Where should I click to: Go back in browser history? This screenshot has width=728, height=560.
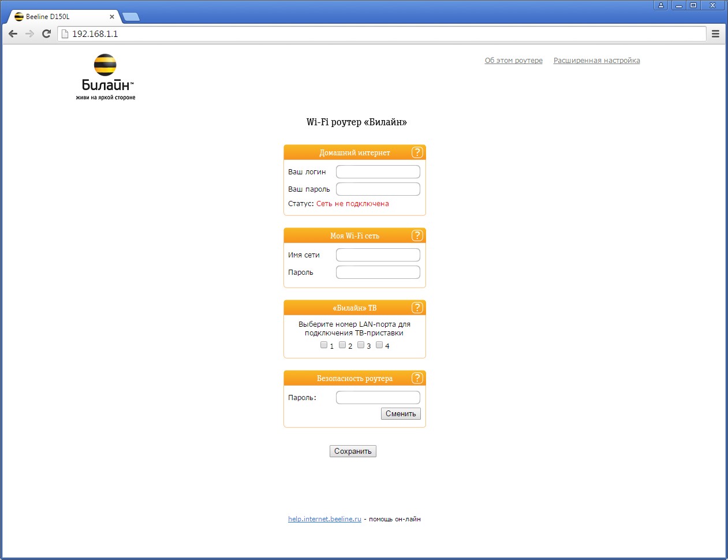point(13,33)
